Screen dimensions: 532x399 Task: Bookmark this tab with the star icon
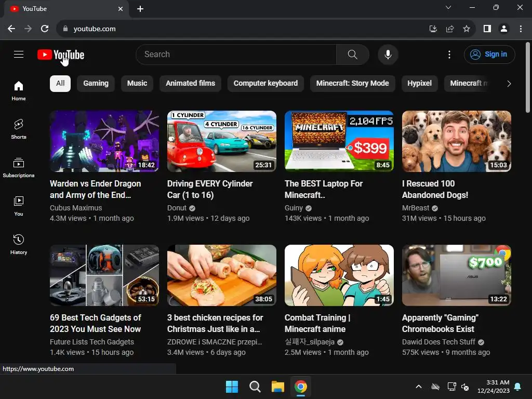click(467, 29)
